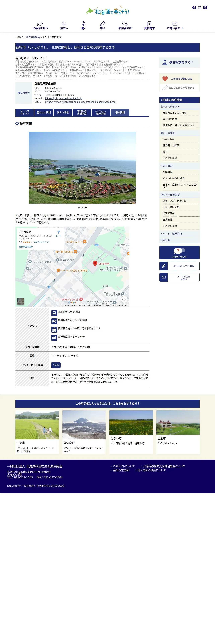The image size is (215, 644).
Task: Email kikaku@city.ishikari.hokkaido.jp link
Action: coord(64,98)
